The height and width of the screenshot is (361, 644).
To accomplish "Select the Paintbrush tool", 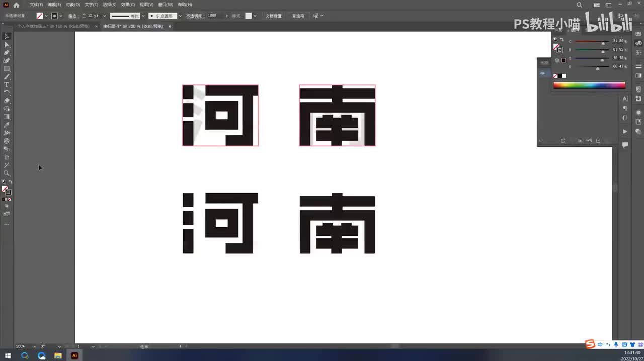I will [7, 77].
